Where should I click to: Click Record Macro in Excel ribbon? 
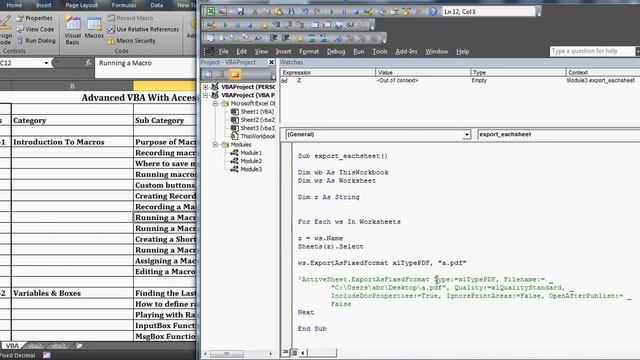[131, 18]
